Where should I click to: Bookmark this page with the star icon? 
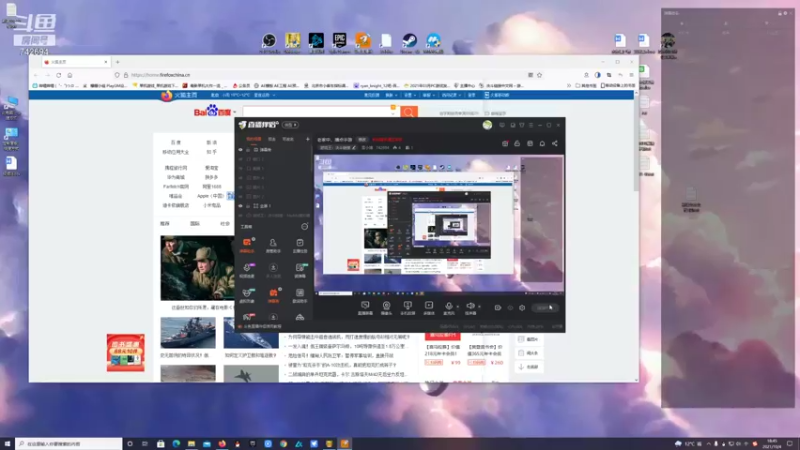click(x=539, y=75)
